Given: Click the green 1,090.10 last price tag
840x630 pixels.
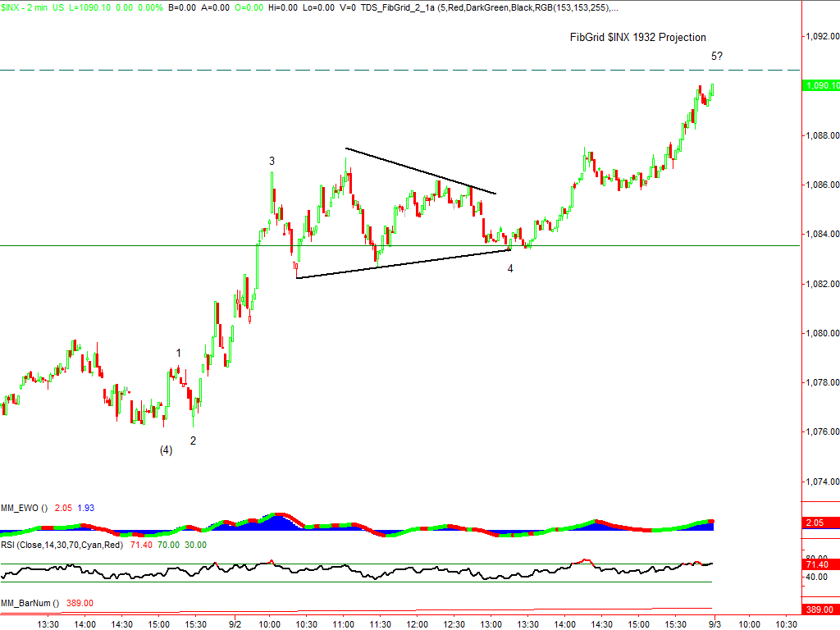Looking at the screenshot, I should [821, 85].
